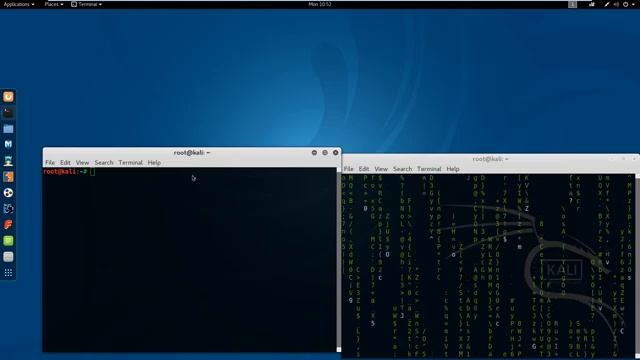
Task: Open the power icon in top panel
Action: tap(626, 4)
